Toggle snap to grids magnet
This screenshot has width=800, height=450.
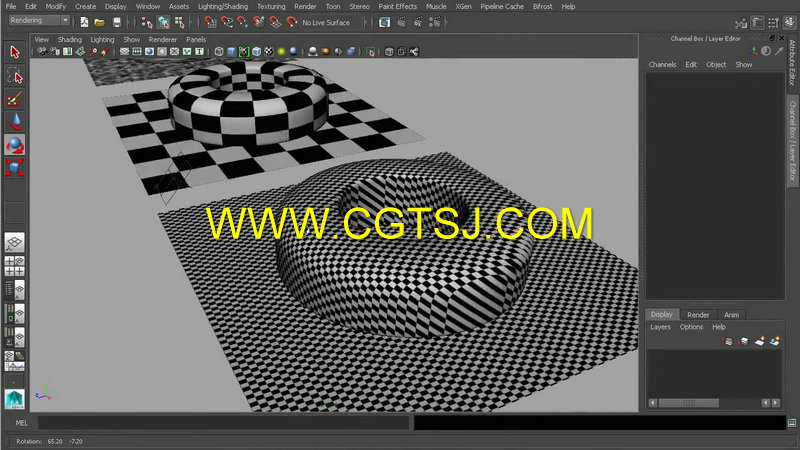pyautogui.click(x=210, y=22)
